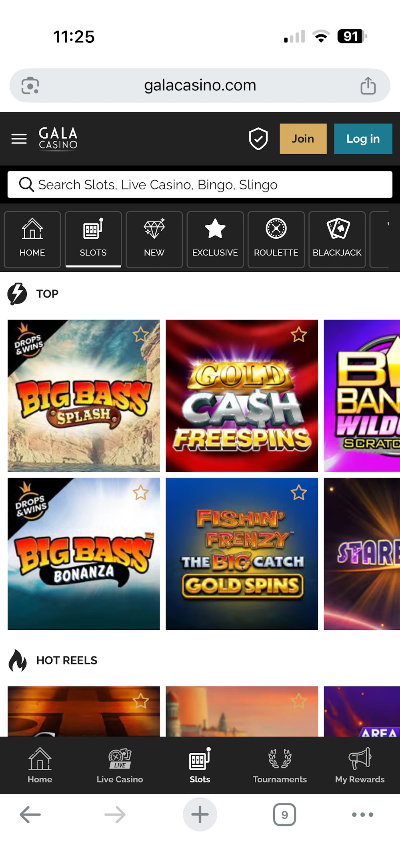Open Live Casino in bottom navigation
The image size is (400, 868).
coord(120,765)
